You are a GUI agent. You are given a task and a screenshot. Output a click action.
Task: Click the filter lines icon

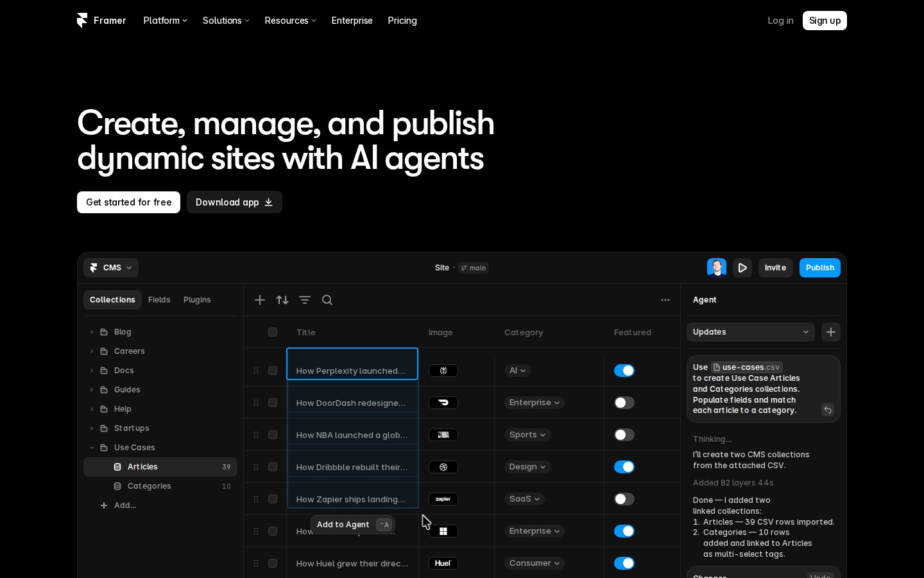[x=305, y=300]
